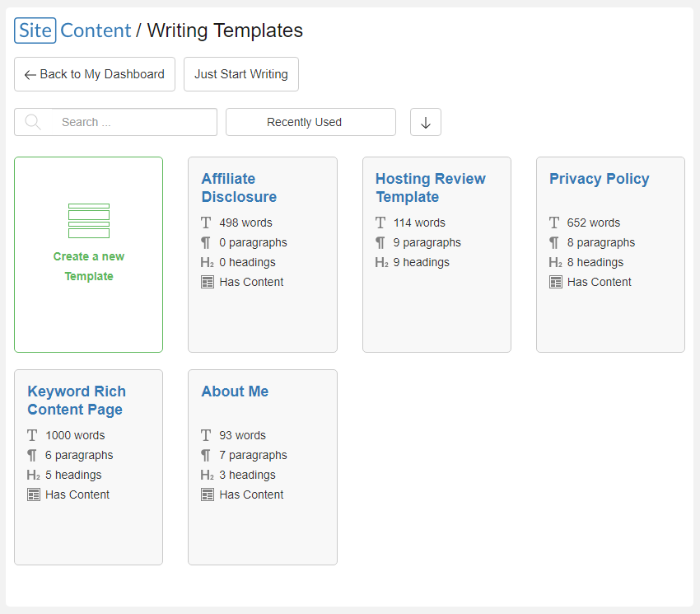Click the Create a new Template stacked-lines icon

[89, 221]
